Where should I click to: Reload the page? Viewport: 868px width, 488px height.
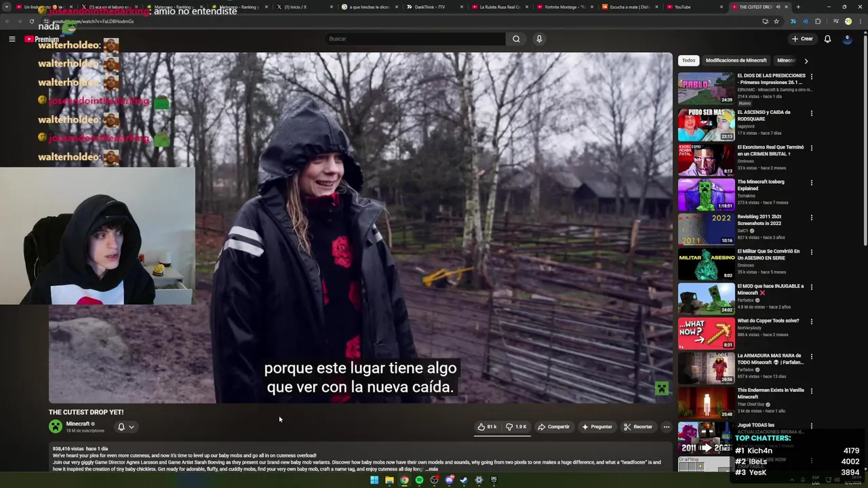(x=32, y=21)
